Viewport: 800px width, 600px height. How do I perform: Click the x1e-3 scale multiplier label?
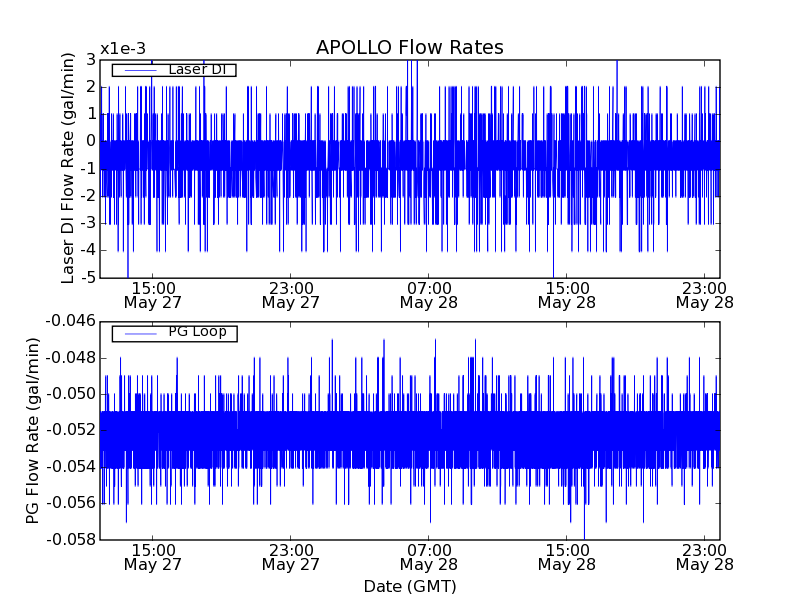[123, 49]
